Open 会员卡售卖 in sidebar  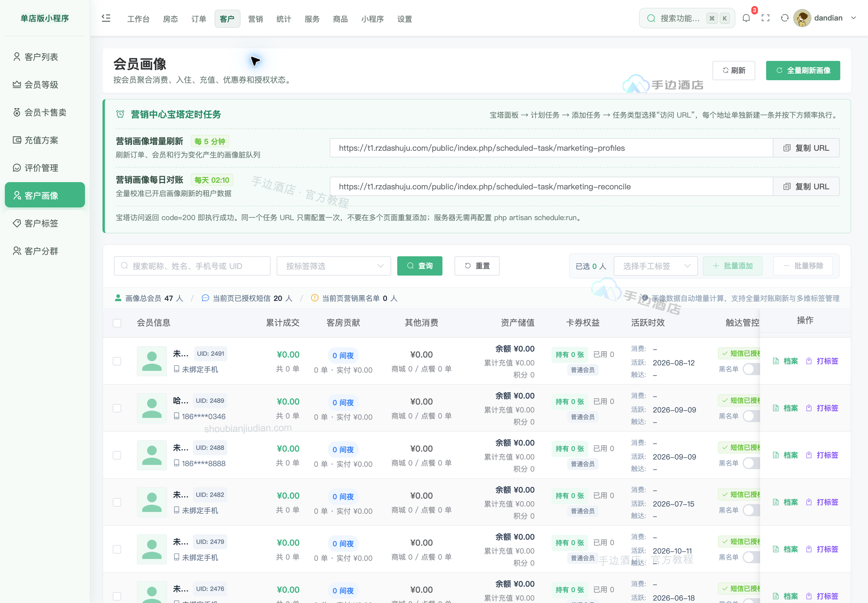45,112
